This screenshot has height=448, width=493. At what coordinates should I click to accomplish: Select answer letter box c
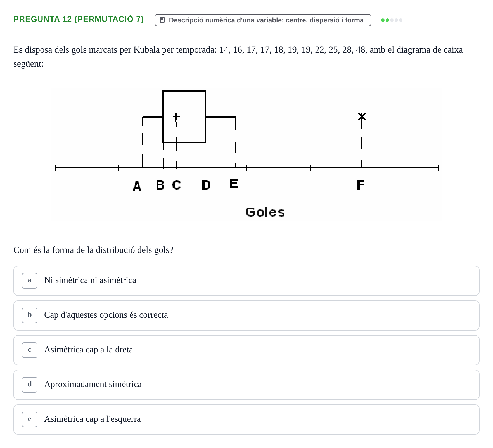[x=30, y=350]
